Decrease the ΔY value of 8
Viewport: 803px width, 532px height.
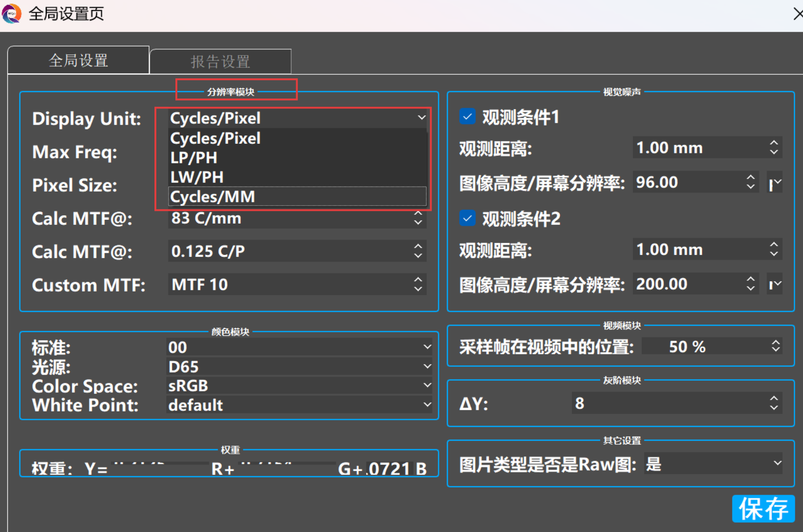click(774, 408)
